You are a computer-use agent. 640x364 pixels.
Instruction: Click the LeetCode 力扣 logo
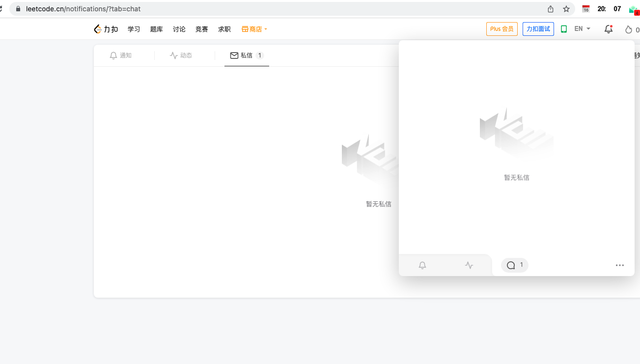pos(106,29)
